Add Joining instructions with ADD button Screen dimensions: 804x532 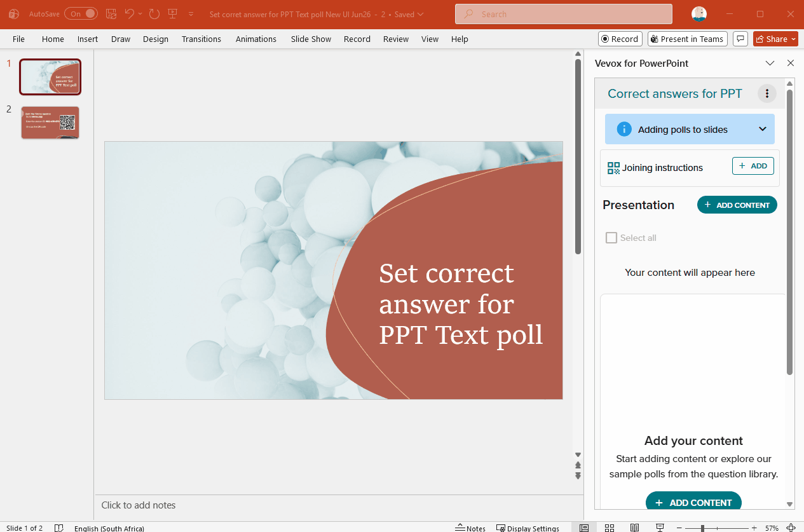tap(753, 166)
